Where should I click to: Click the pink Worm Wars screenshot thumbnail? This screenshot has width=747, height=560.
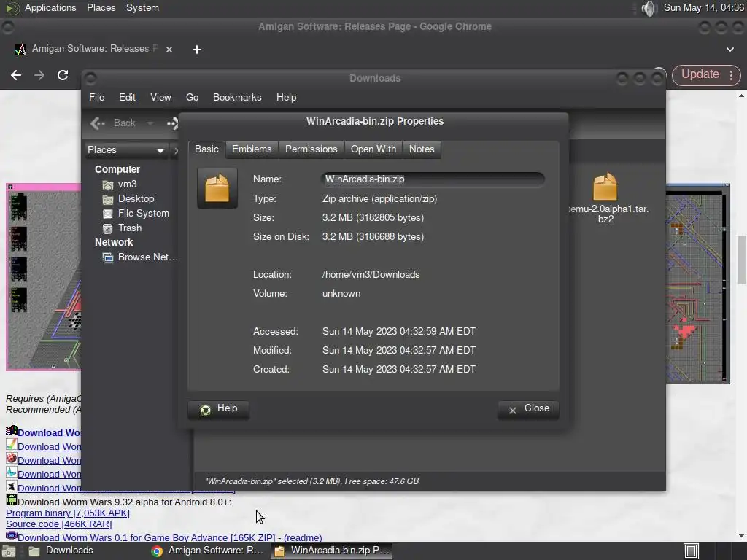(43, 276)
